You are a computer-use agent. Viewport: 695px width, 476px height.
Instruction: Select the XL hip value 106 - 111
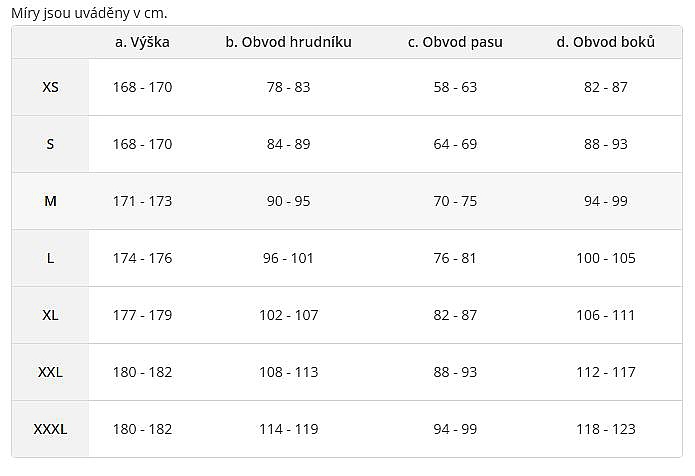(605, 315)
